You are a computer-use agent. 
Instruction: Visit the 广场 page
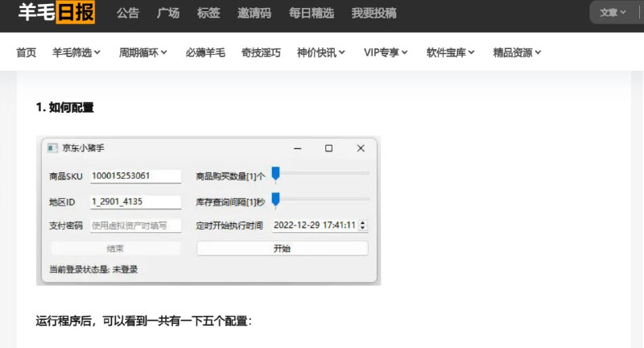(x=168, y=14)
